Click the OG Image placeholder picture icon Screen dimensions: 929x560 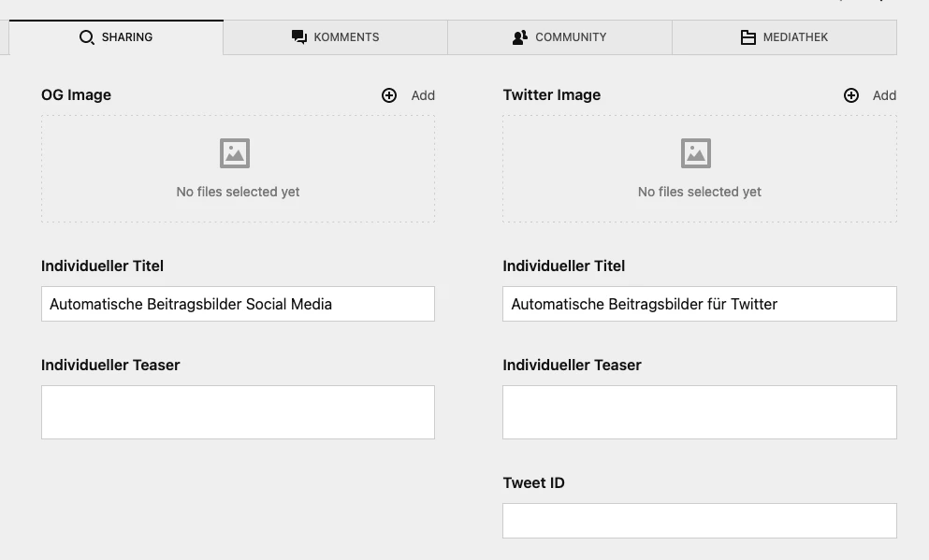click(x=235, y=153)
